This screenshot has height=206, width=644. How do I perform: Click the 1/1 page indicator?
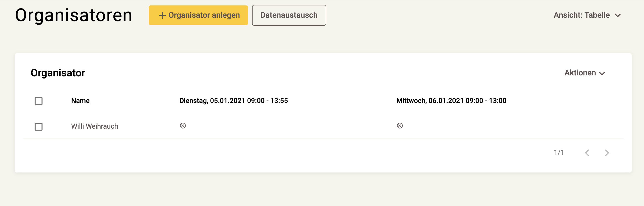(x=559, y=152)
